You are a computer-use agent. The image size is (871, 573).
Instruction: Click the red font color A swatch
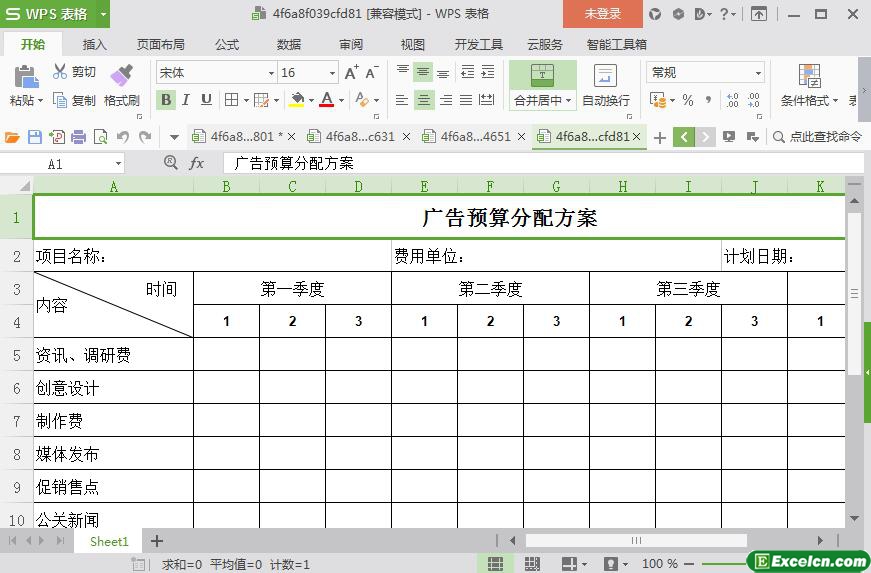tap(327, 100)
